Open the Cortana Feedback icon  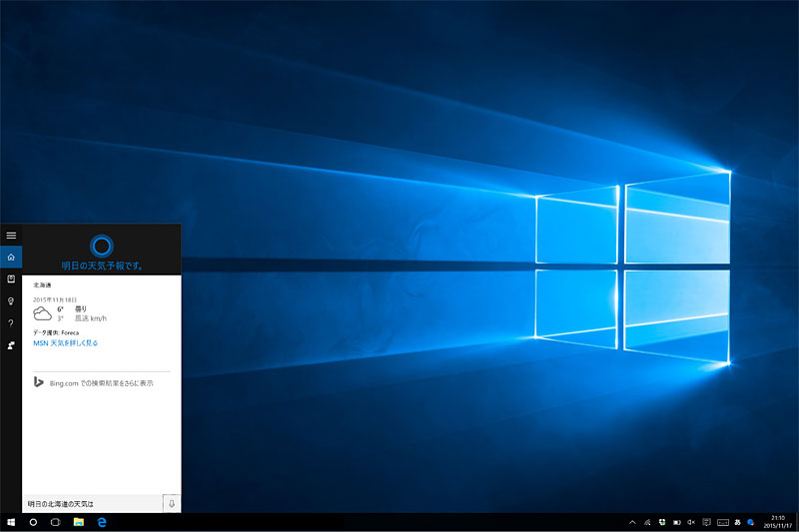[11, 345]
